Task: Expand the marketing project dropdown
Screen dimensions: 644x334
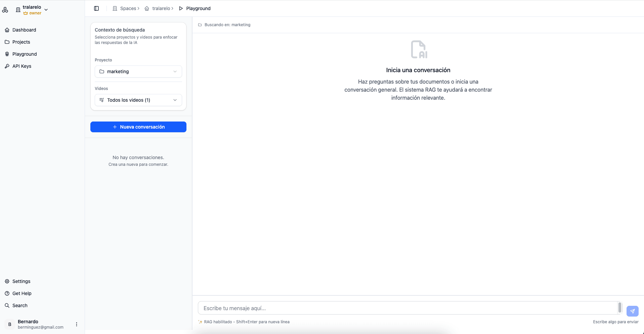Action: tap(138, 71)
